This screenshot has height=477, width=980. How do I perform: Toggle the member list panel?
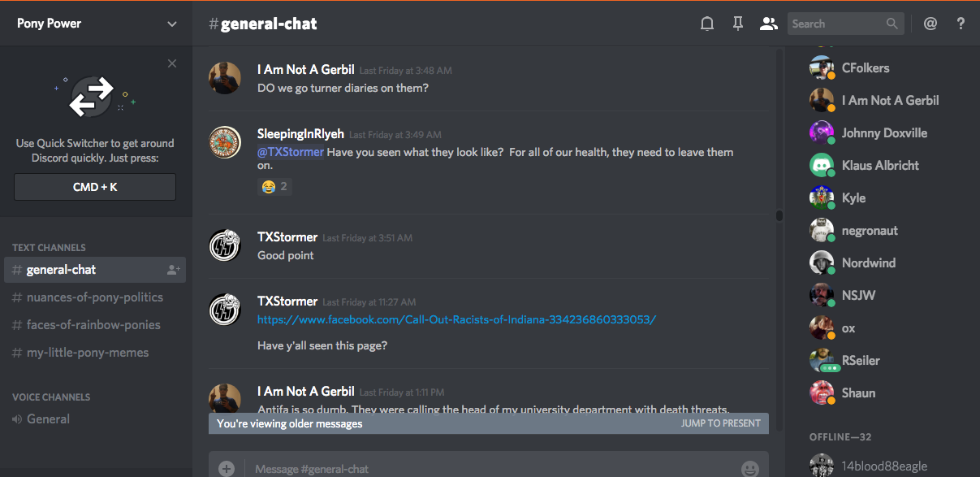pos(768,24)
